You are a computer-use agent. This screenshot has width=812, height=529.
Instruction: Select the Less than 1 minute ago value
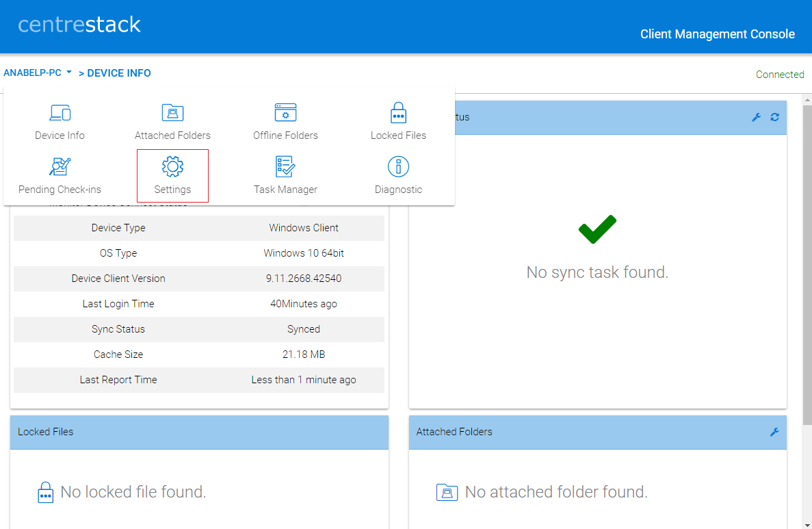pos(304,380)
